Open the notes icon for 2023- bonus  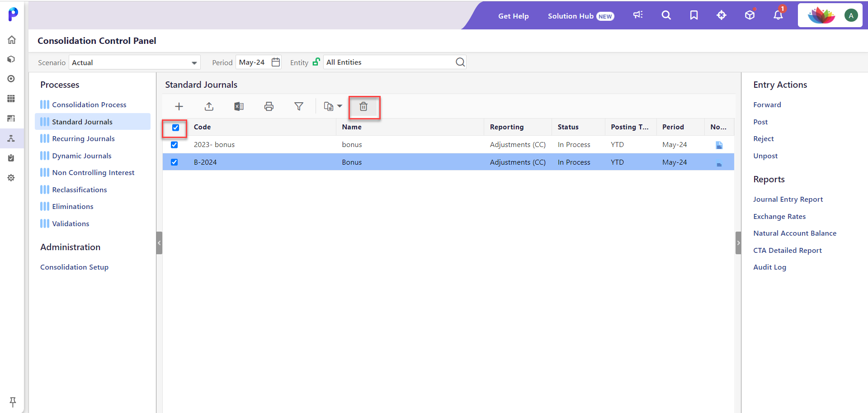pyautogui.click(x=719, y=145)
